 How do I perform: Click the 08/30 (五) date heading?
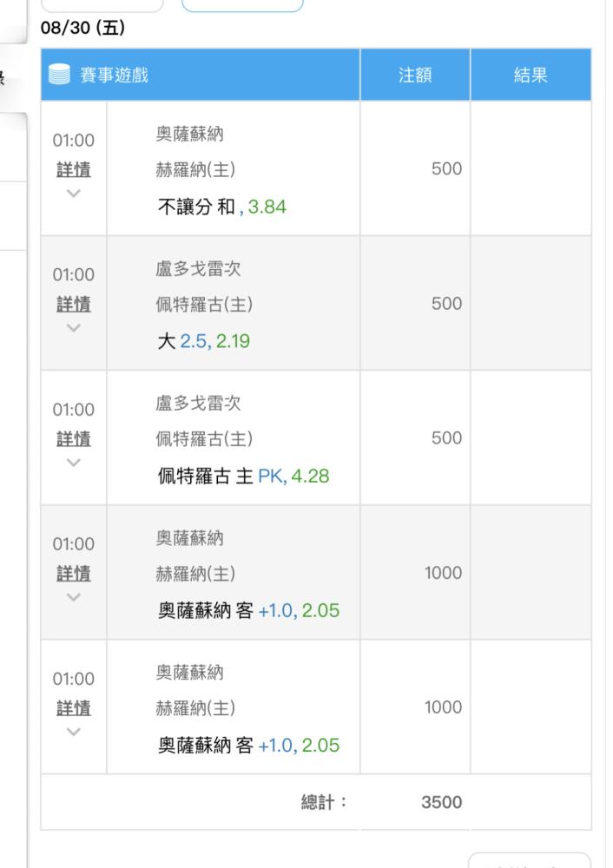tap(83, 29)
